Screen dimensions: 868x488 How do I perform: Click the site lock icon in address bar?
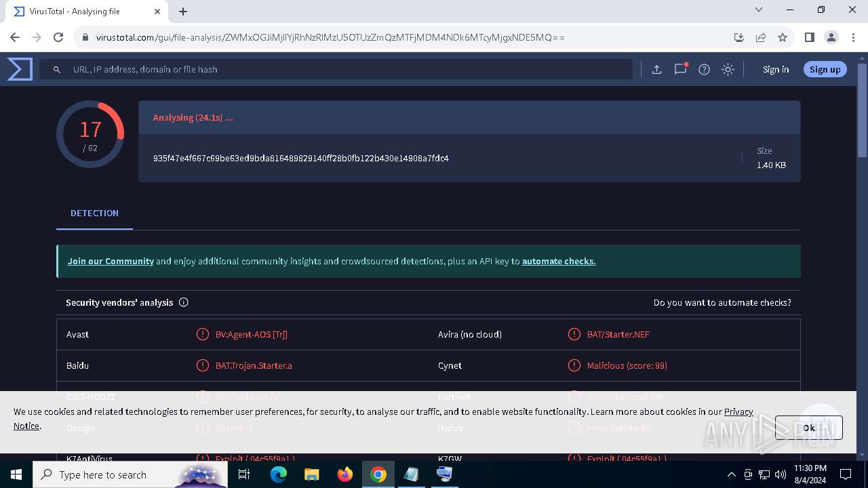pos(85,37)
